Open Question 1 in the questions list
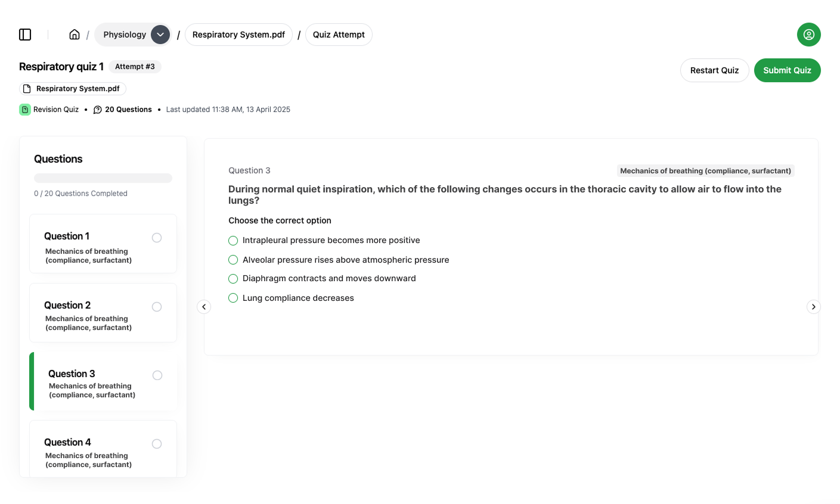 (x=103, y=244)
